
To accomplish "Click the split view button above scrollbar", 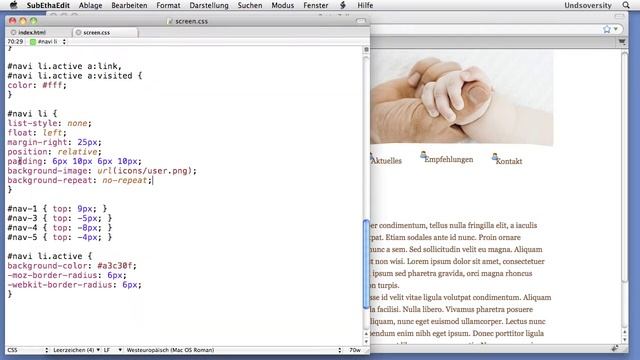I will tap(366, 49).
